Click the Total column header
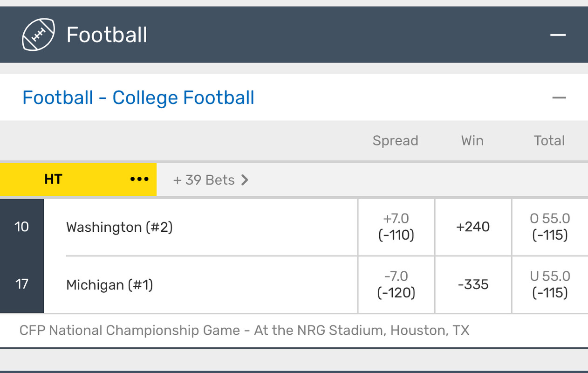The width and height of the screenshot is (588, 373). (549, 141)
